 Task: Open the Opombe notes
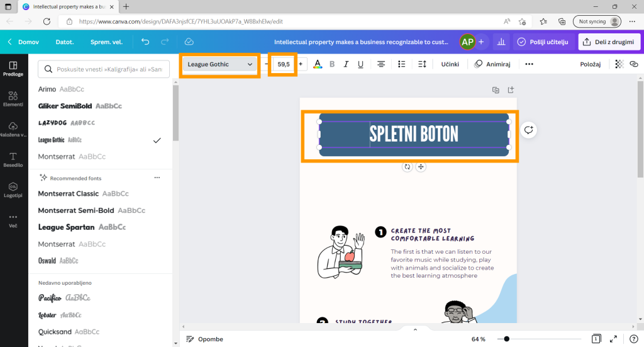tap(204, 339)
